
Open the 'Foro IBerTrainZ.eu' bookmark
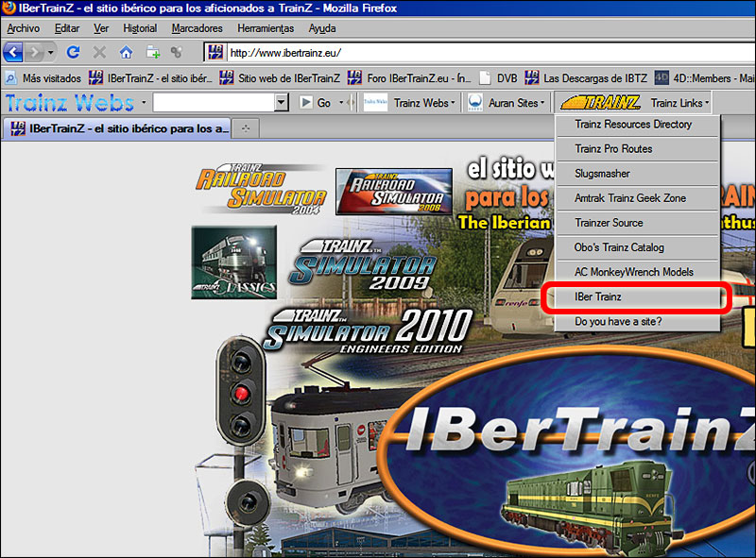(409, 78)
